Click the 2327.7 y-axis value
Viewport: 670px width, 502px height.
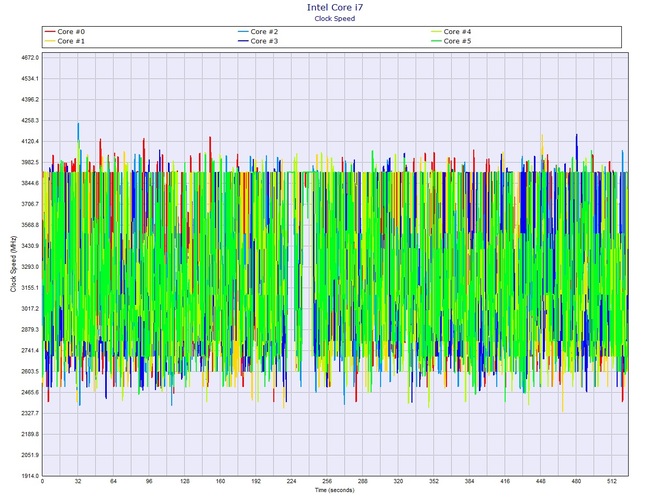click(30, 413)
